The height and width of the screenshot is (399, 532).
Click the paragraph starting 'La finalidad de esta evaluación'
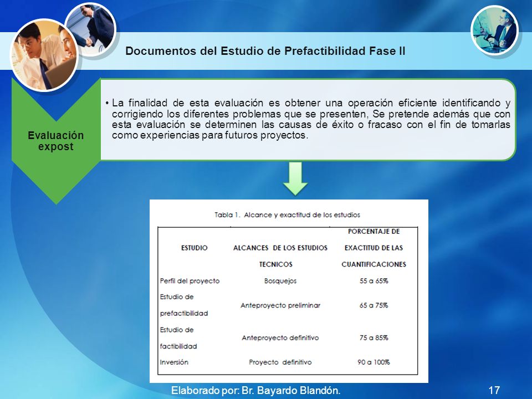(311, 119)
